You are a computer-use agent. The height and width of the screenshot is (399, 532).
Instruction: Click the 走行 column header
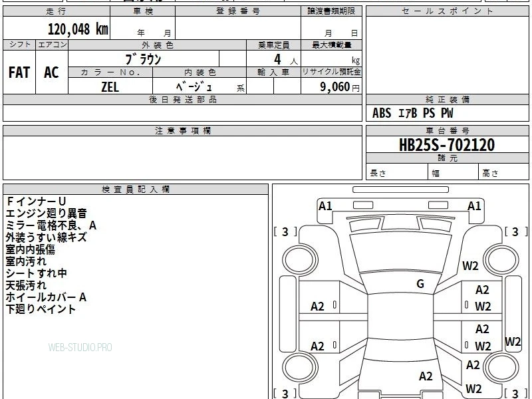pos(57,11)
